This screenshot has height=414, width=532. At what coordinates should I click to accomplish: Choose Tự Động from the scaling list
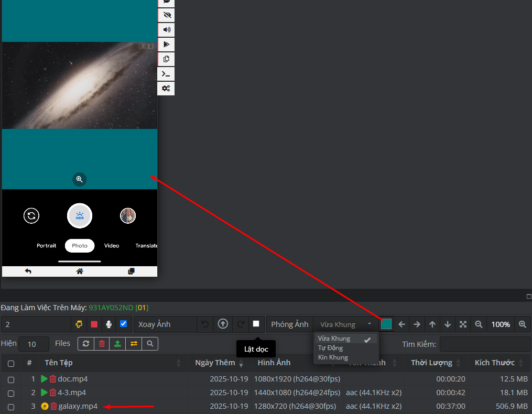[x=330, y=348]
